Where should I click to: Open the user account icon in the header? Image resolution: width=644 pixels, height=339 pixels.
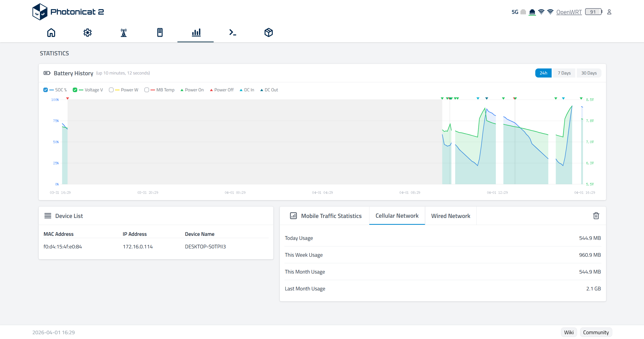[609, 12]
